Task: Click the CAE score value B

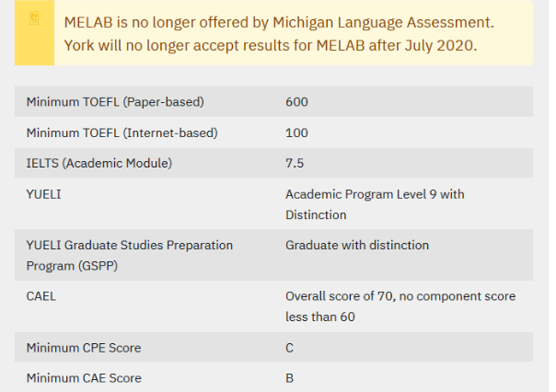Action: pos(290,378)
